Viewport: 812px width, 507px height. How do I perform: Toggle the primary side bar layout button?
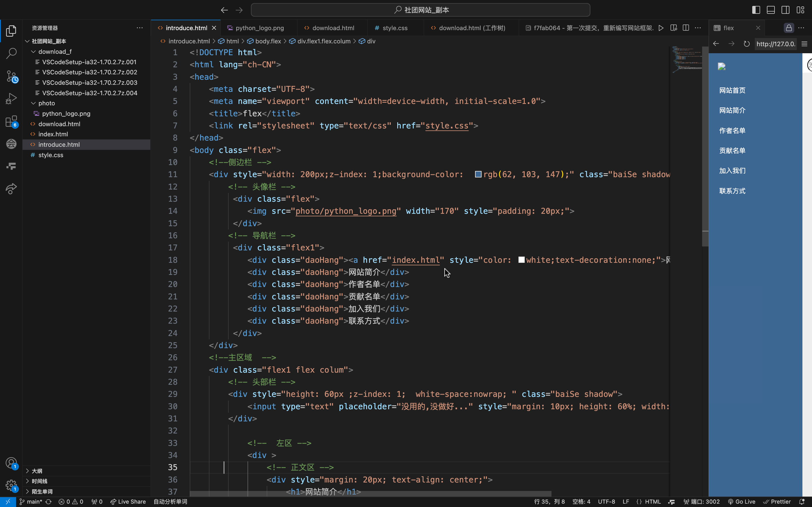tap(756, 10)
